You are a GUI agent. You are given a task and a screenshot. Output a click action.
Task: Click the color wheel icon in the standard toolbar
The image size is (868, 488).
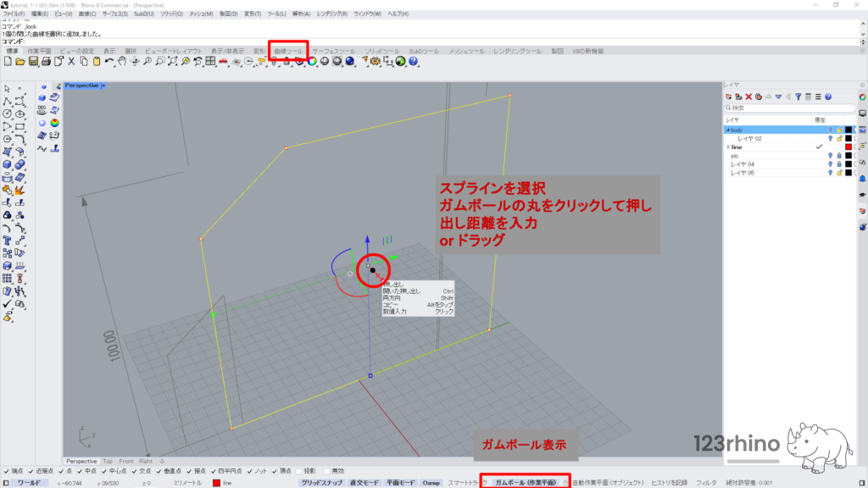point(312,61)
